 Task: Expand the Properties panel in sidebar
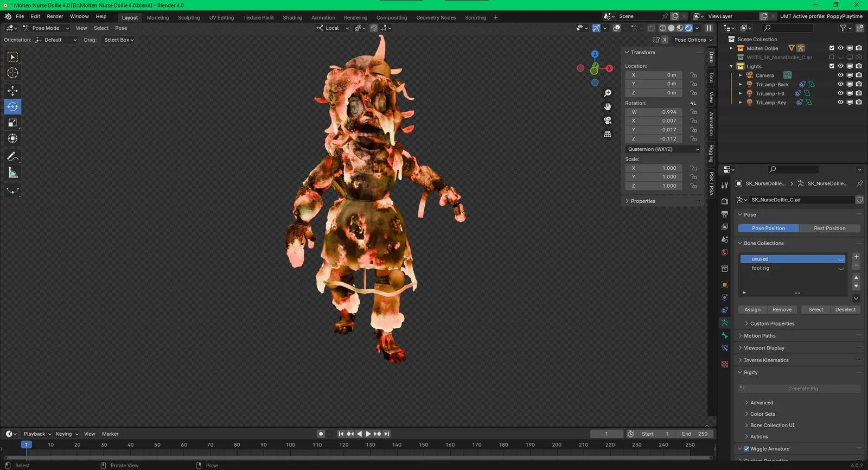tap(643, 201)
